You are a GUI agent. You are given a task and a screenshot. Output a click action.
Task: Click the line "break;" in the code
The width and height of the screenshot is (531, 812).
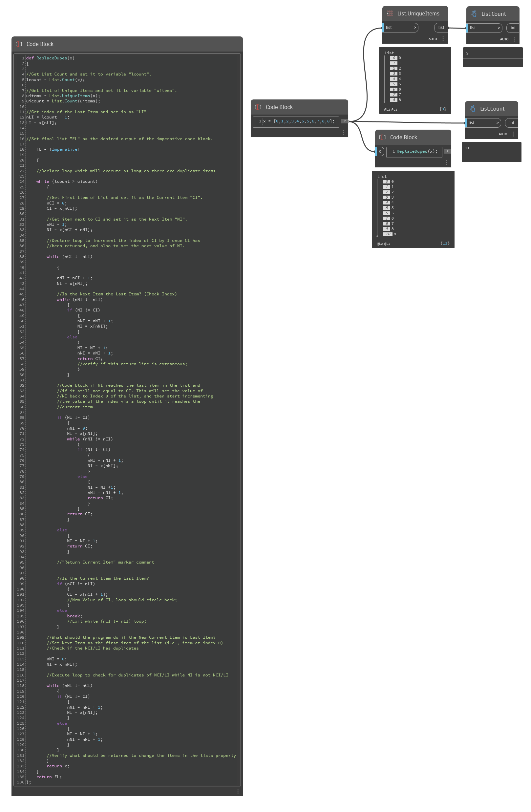[x=75, y=616]
